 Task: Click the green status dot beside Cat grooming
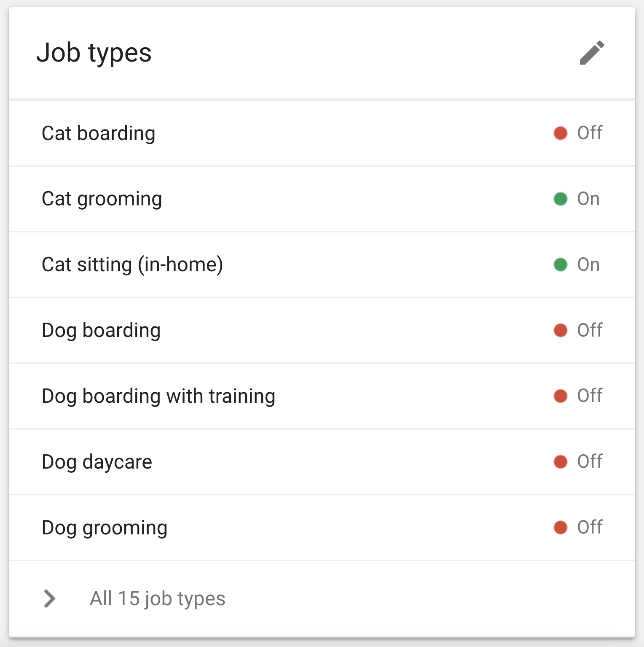(560, 199)
